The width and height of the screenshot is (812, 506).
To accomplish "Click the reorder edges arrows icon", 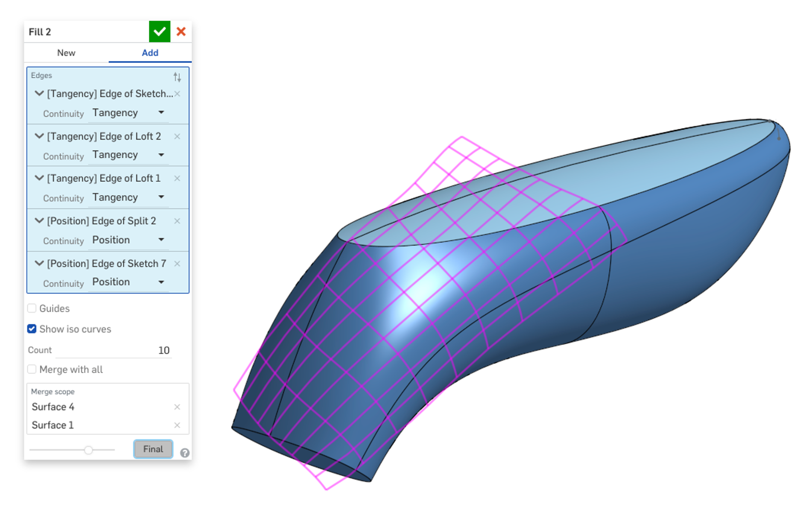I will (x=177, y=77).
